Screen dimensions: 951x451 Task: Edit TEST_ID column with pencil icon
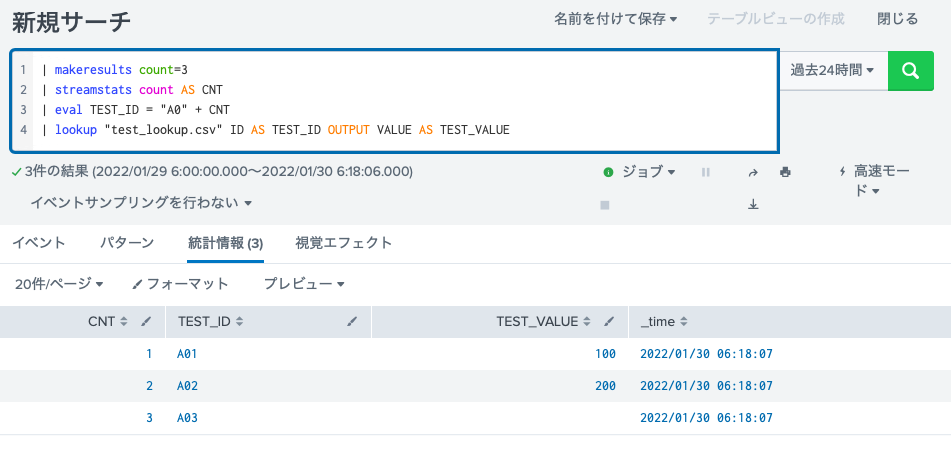coord(352,322)
